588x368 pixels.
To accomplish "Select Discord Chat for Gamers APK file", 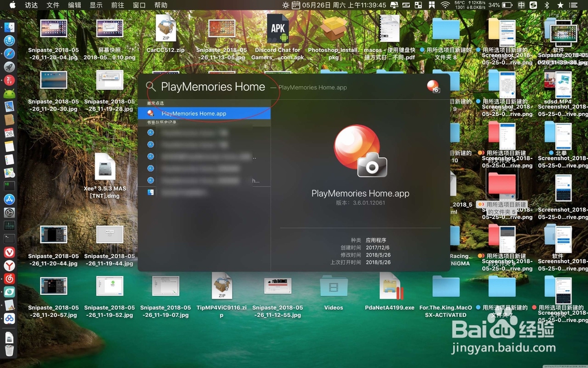I will coord(278,29).
